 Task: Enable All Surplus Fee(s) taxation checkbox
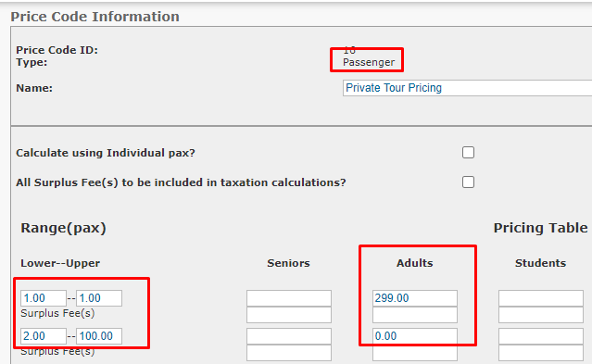click(x=468, y=182)
